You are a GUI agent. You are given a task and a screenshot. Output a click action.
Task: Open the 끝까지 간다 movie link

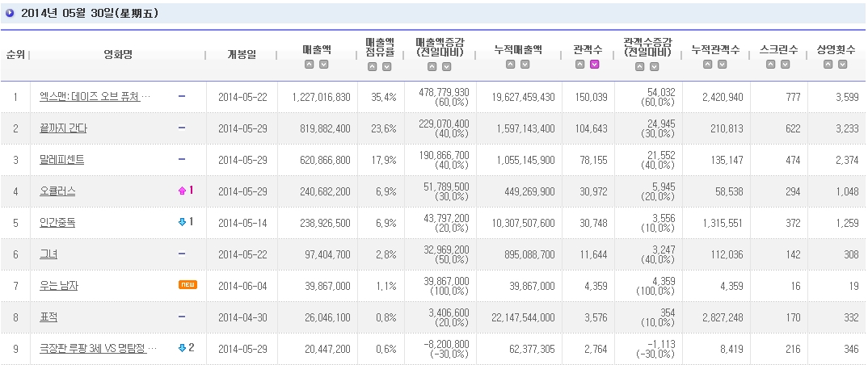coord(63,128)
